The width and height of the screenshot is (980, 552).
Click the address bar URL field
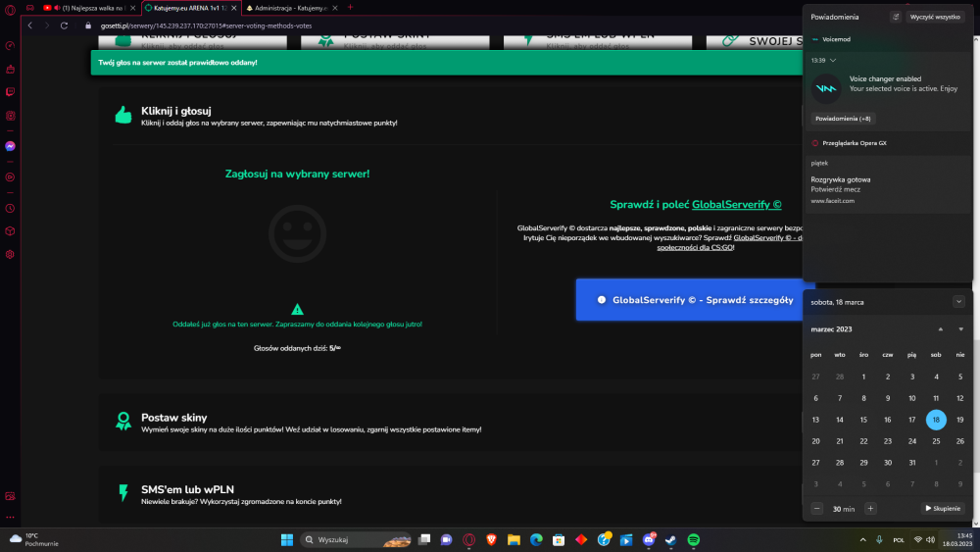[206, 25]
